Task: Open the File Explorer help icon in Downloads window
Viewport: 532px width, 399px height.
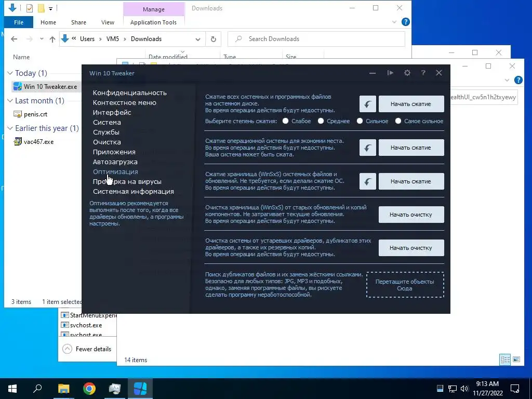Action: point(405,22)
